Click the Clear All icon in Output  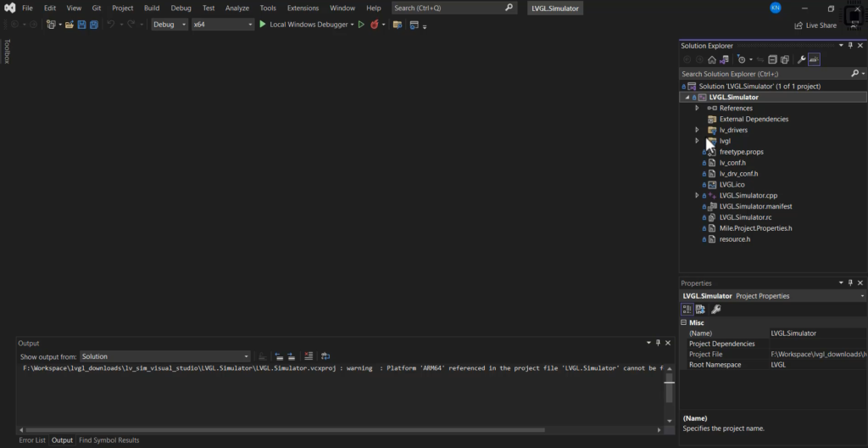(x=309, y=356)
